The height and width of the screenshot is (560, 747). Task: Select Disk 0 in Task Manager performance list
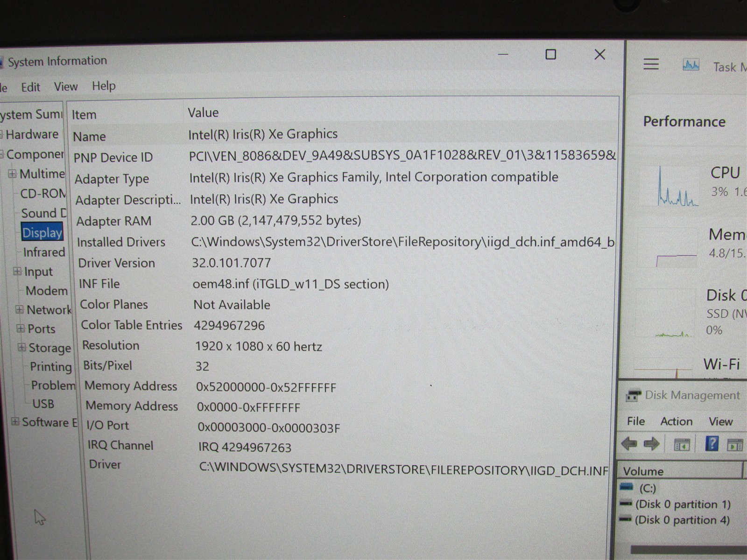click(691, 312)
